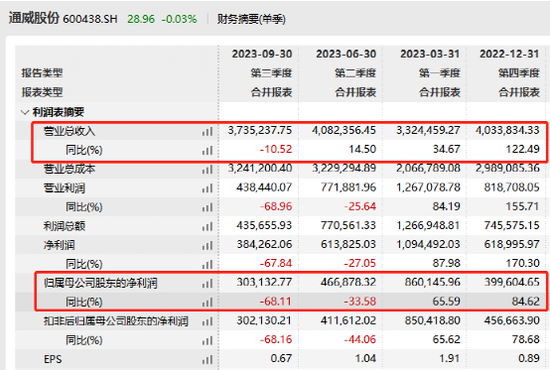Viewport: 550px width, 370px height.
Task: Click revenue value 3,324,459.27
Action: [x=428, y=130]
